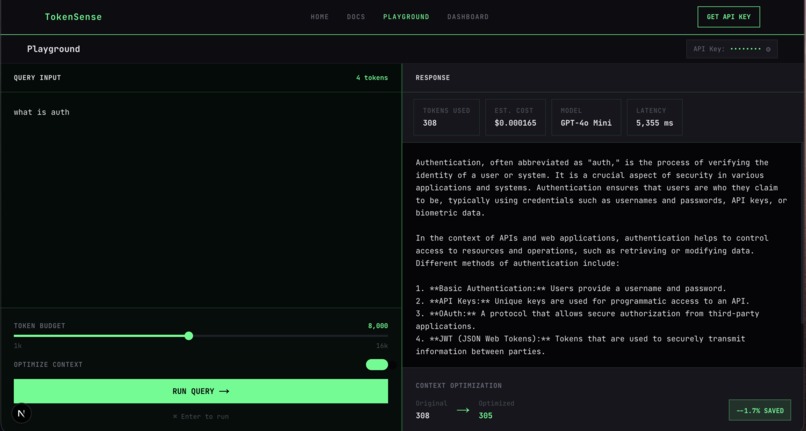Open the Home nav link
Image resolution: width=806 pixels, height=431 pixels.
point(319,17)
